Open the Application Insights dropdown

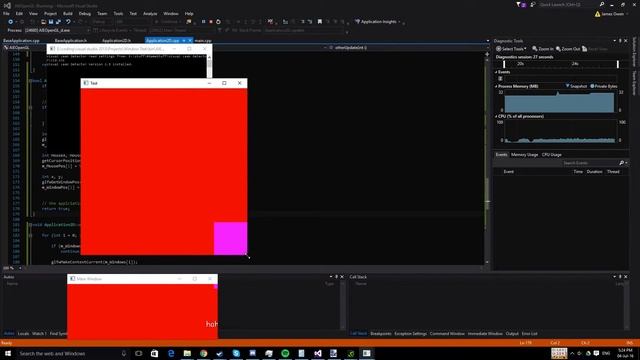pos(378,22)
